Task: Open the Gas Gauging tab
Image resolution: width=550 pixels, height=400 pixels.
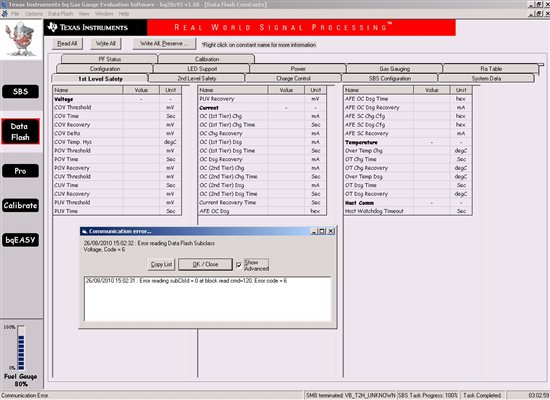Action: pyautogui.click(x=395, y=69)
